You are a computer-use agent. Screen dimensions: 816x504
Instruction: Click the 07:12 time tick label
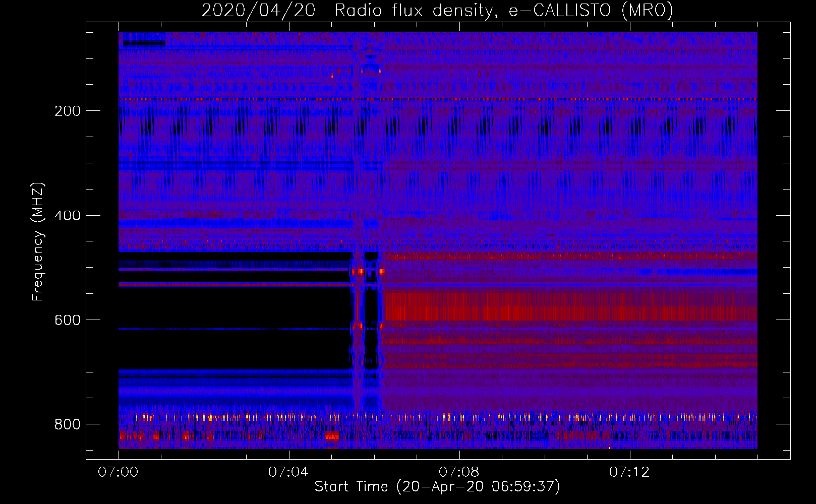(629, 472)
